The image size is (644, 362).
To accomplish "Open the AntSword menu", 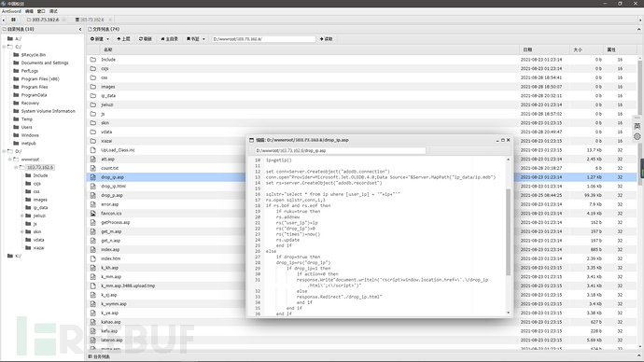I will tap(11, 11).
